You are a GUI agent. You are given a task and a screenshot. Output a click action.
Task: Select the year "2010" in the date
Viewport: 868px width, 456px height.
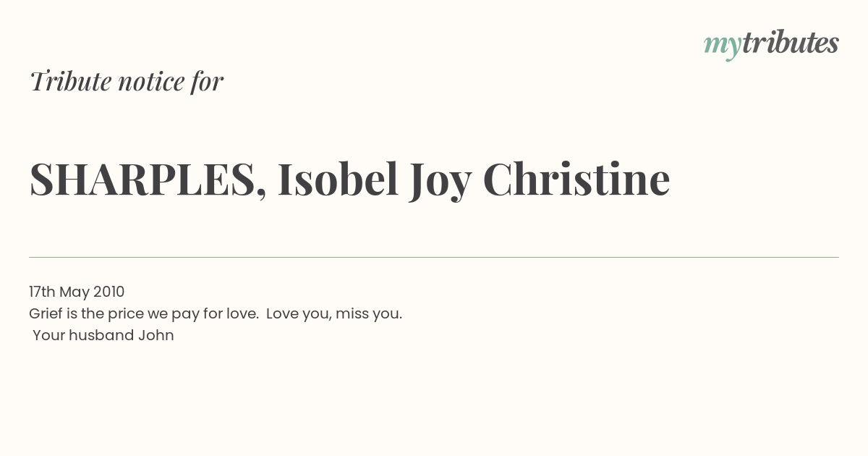pyautogui.click(x=109, y=292)
